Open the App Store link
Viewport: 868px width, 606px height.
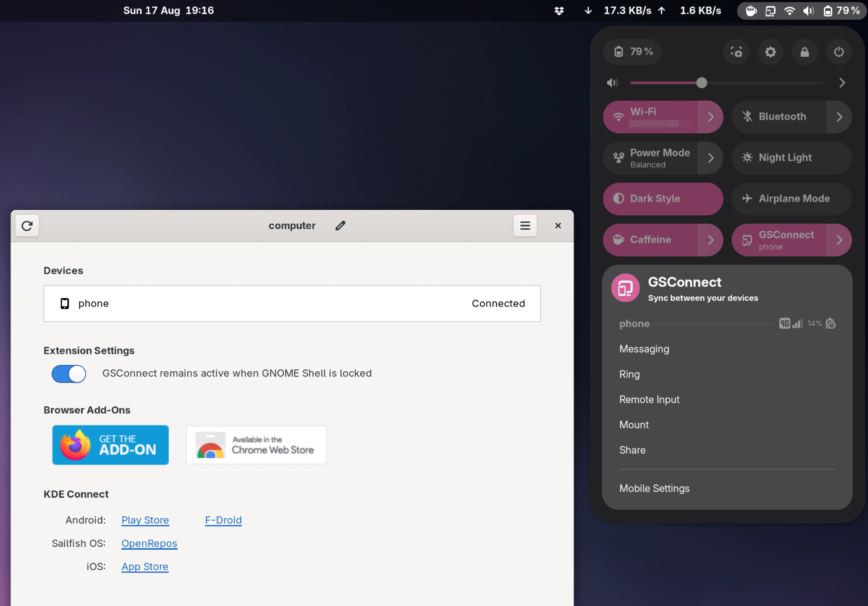tap(145, 566)
